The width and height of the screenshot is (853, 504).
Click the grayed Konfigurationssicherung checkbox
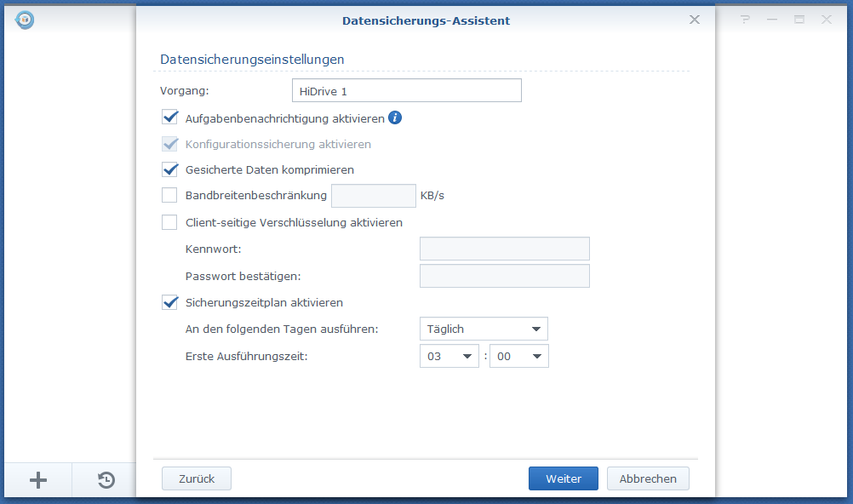(169, 144)
